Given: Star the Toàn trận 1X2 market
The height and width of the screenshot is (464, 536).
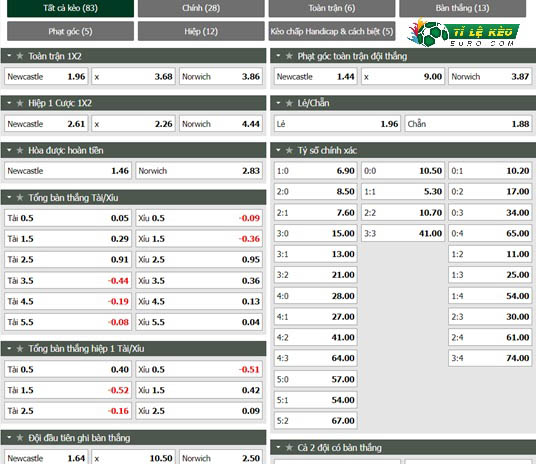Looking at the screenshot, I should tap(20, 56).
